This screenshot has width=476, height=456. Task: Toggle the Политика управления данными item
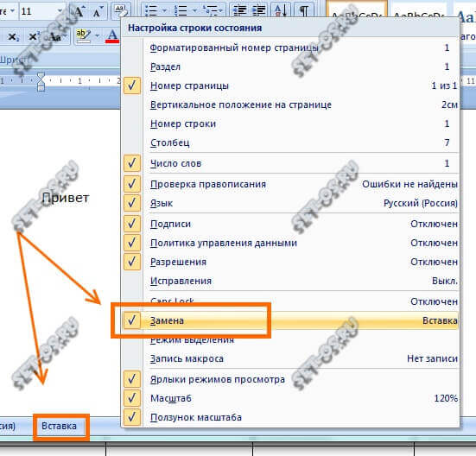(291, 243)
